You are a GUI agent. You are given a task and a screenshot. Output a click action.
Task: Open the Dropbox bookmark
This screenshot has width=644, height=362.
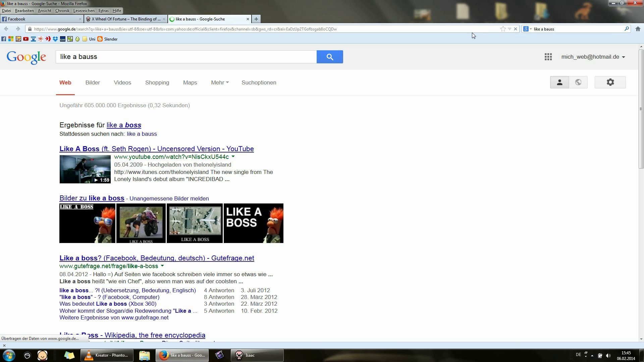(x=55, y=39)
